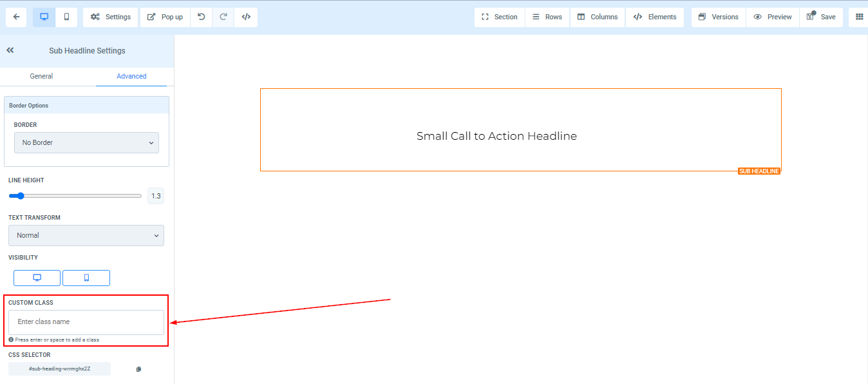The image size is (868, 384).
Task: Click the Save button
Action: click(x=821, y=17)
